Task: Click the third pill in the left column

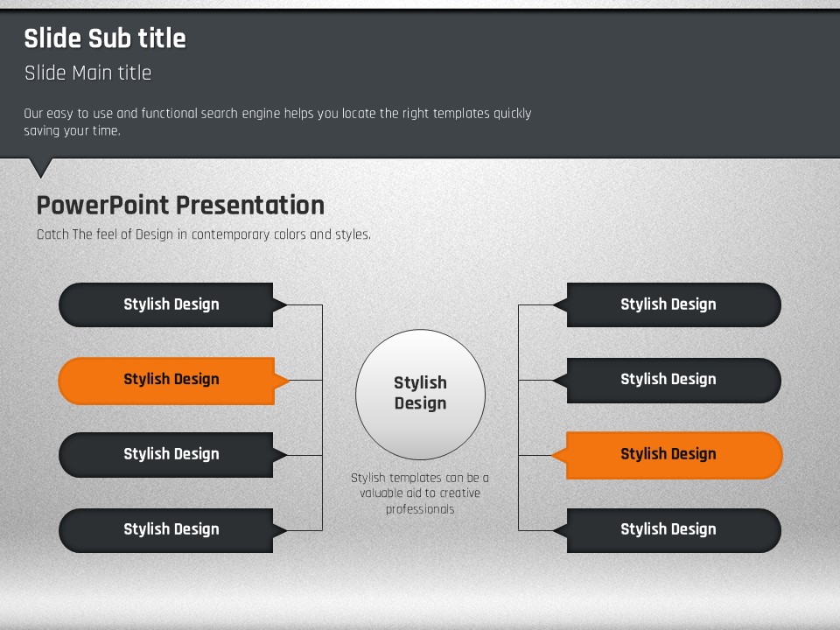Action: (166, 454)
